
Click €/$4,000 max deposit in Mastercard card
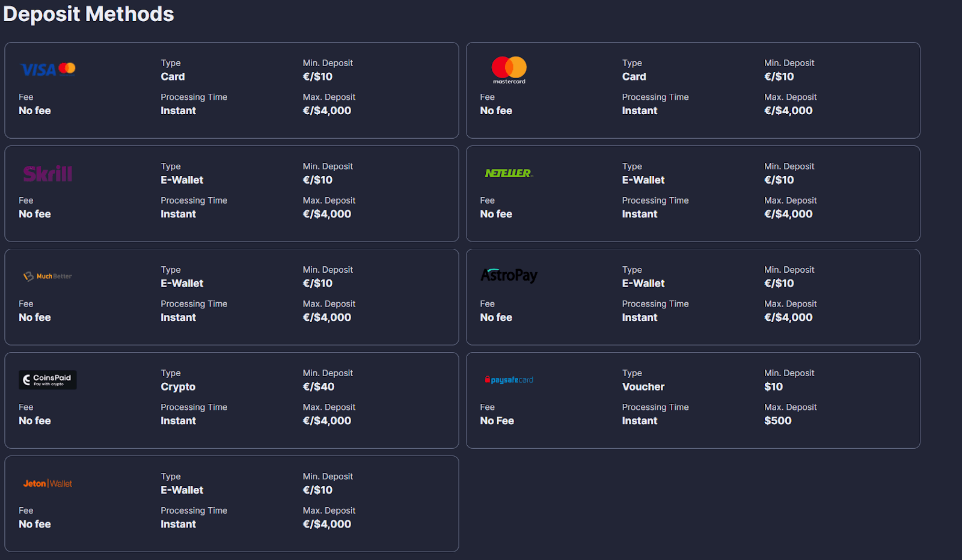(788, 111)
